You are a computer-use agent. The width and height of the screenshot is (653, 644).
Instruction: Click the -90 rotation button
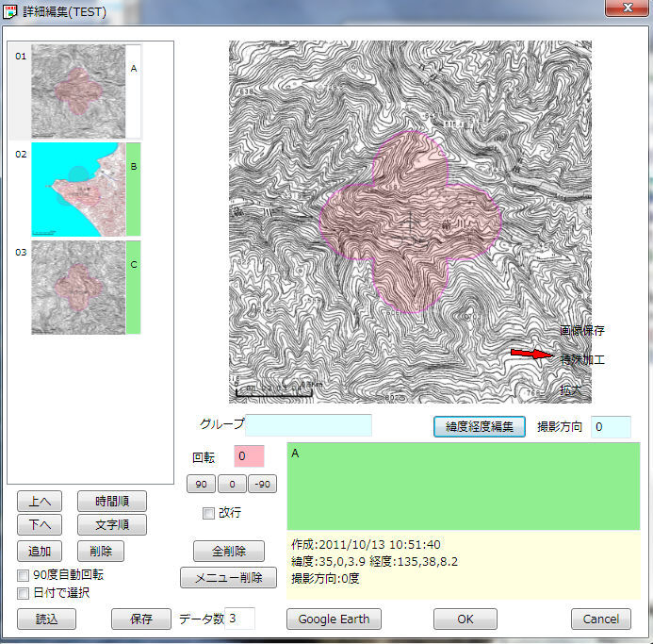(262, 485)
